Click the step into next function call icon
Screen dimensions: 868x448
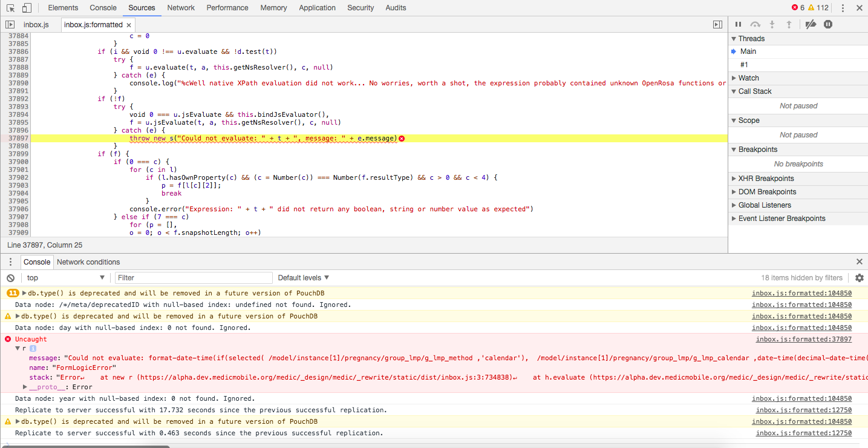771,24
